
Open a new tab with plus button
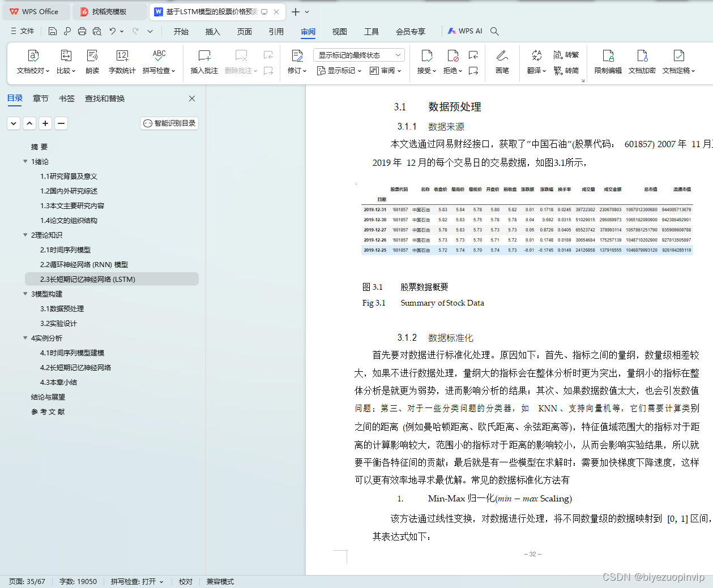(x=295, y=11)
